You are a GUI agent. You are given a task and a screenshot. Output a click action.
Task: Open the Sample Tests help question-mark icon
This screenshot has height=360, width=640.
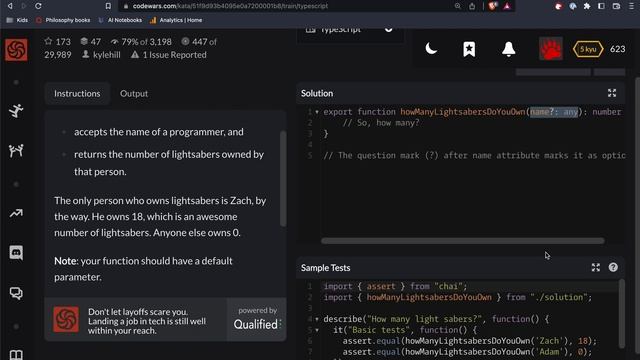[x=613, y=267]
